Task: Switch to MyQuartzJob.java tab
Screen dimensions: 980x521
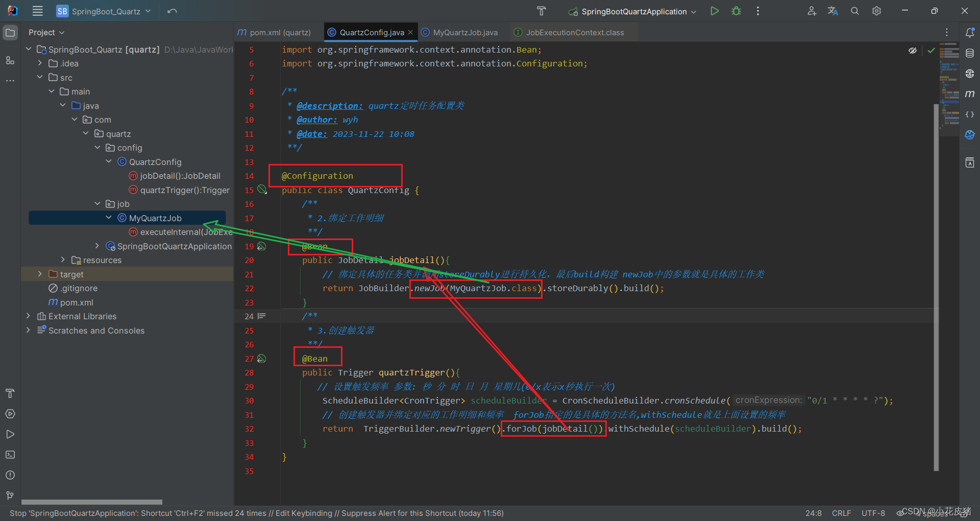Action: coord(459,32)
